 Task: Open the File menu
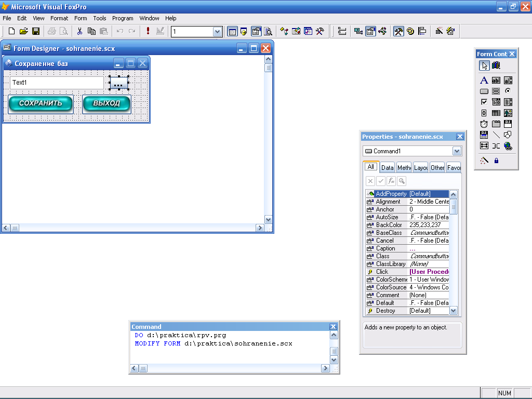pyautogui.click(x=7, y=18)
